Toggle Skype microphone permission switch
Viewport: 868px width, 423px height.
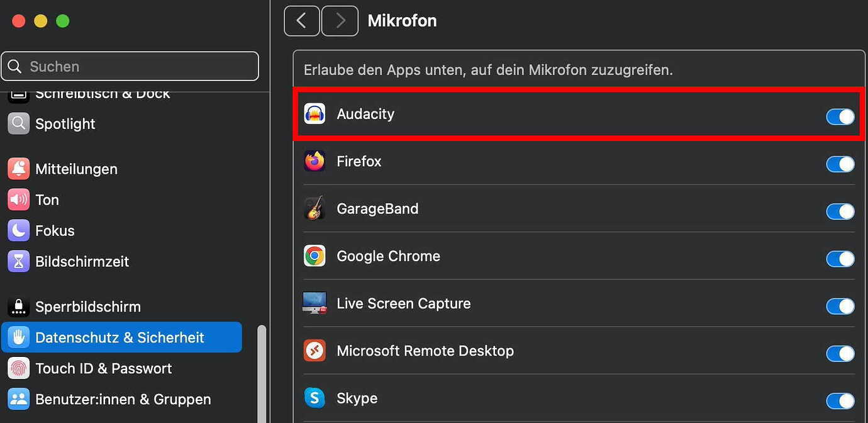coord(840,401)
